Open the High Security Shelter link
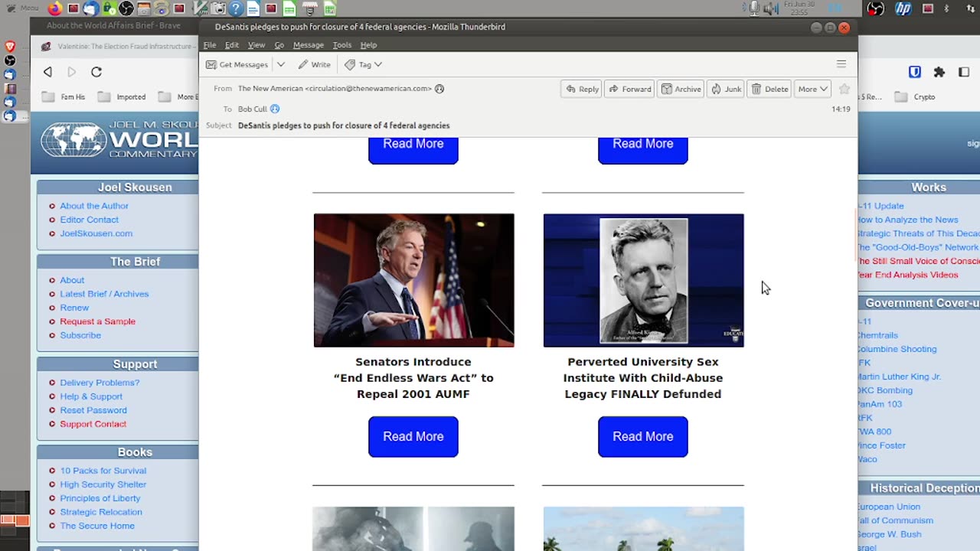 tap(103, 484)
